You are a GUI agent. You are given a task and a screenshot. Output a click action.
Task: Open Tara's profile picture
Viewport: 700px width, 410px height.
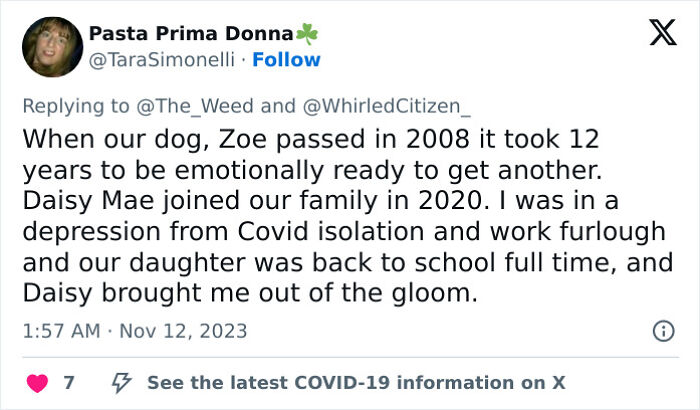click(49, 46)
